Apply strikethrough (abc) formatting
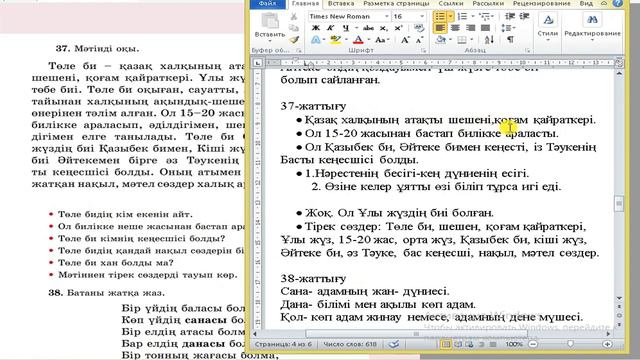This screenshot has height=360, width=640. 368,28
